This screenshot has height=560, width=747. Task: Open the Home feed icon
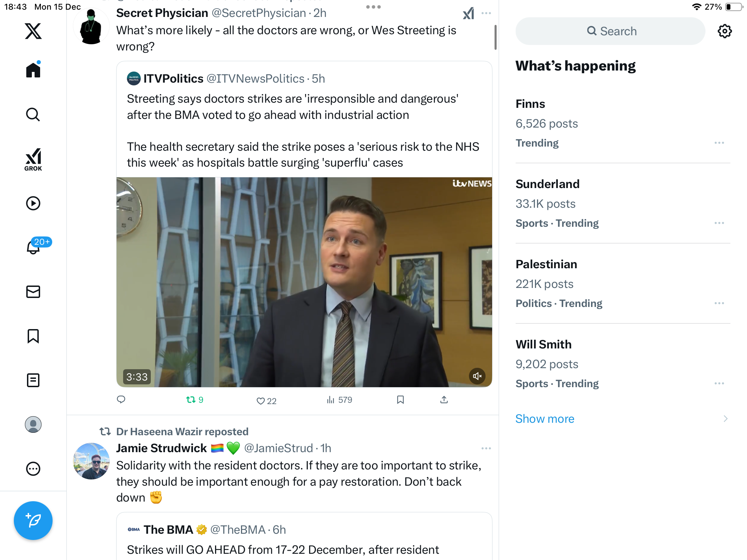pyautogui.click(x=33, y=70)
